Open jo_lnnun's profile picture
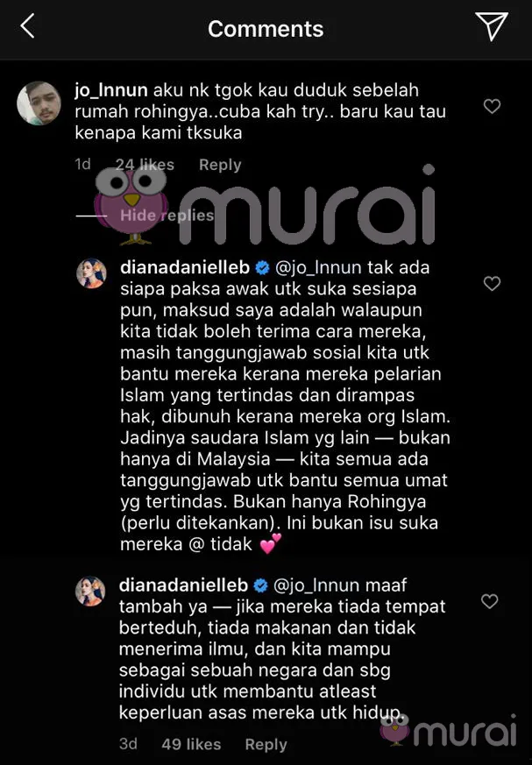Image resolution: width=532 pixels, height=765 pixels. 39,103
